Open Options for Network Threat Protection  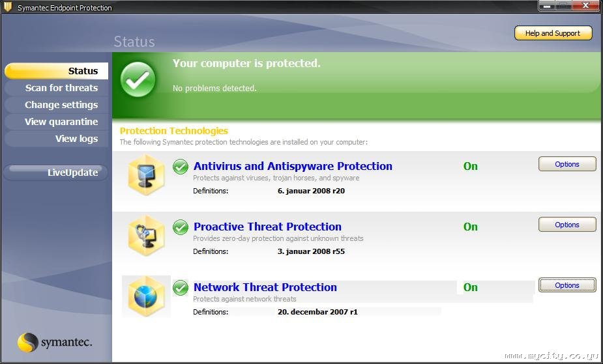click(566, 285)
